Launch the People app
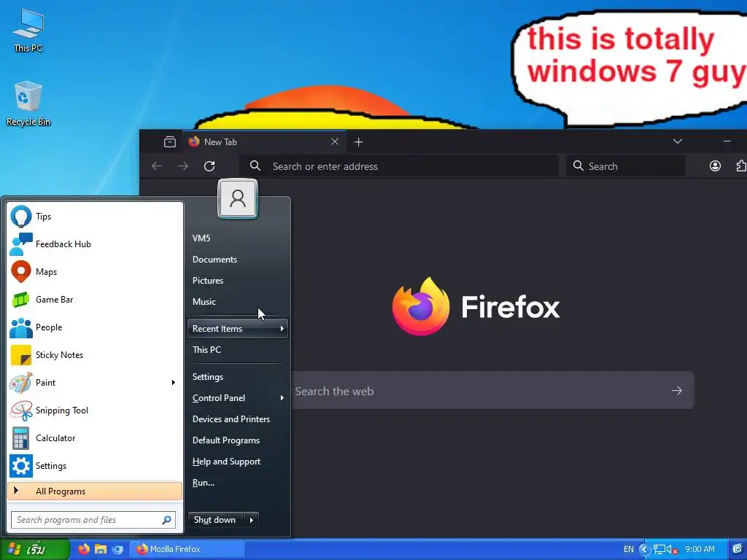Viewport: 747px width, 560px height. point(95,327)
